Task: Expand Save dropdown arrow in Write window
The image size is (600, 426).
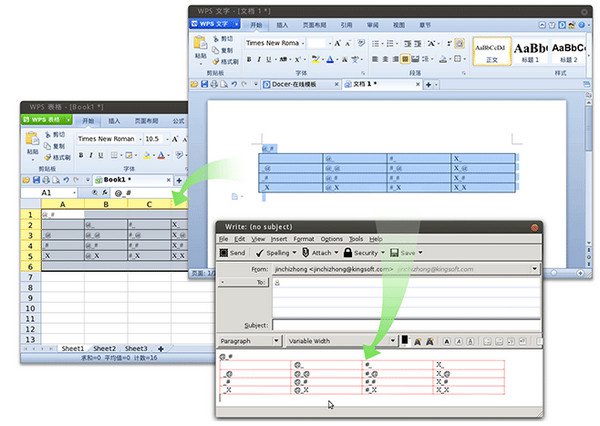Action: [420, 253]
